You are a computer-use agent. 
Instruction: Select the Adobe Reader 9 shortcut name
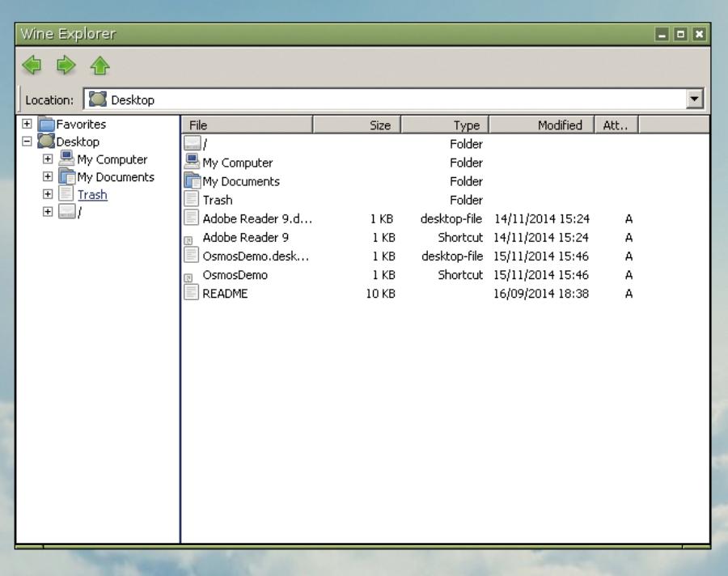click(x=246, y=237)
